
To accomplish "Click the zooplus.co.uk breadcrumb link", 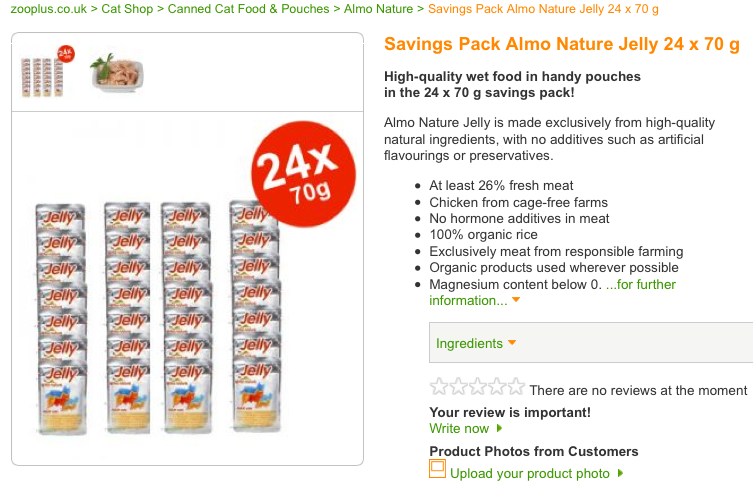I will pos(49,9).
